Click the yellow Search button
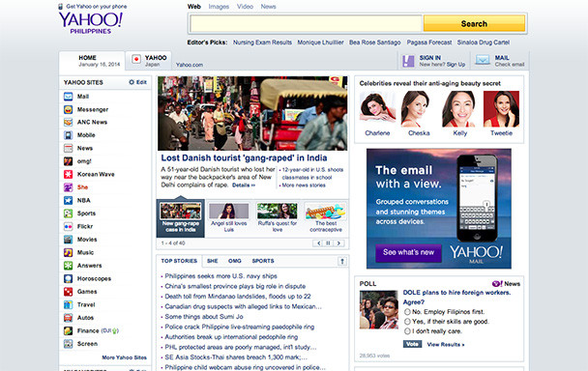 (x=474, y=23)
